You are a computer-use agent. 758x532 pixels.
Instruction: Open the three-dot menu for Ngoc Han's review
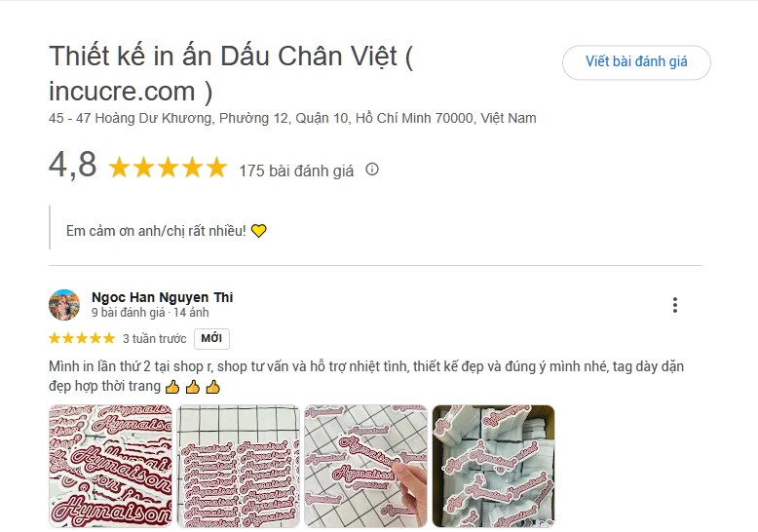coord(675,305)
